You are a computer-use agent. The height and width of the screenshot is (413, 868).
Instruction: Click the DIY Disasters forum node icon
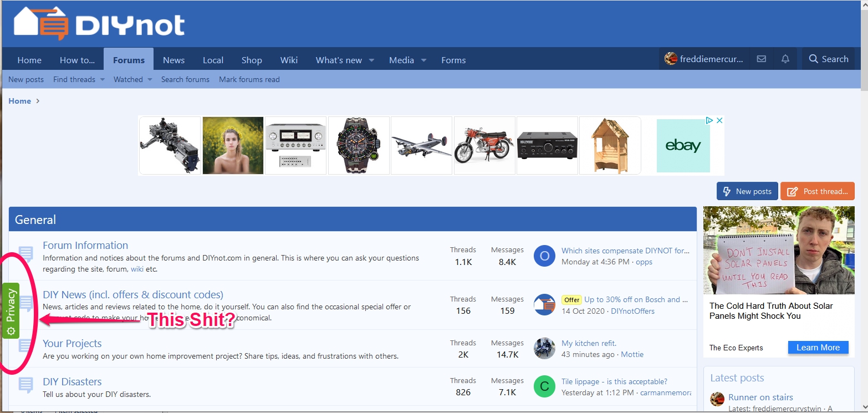(x=25, y=385)
